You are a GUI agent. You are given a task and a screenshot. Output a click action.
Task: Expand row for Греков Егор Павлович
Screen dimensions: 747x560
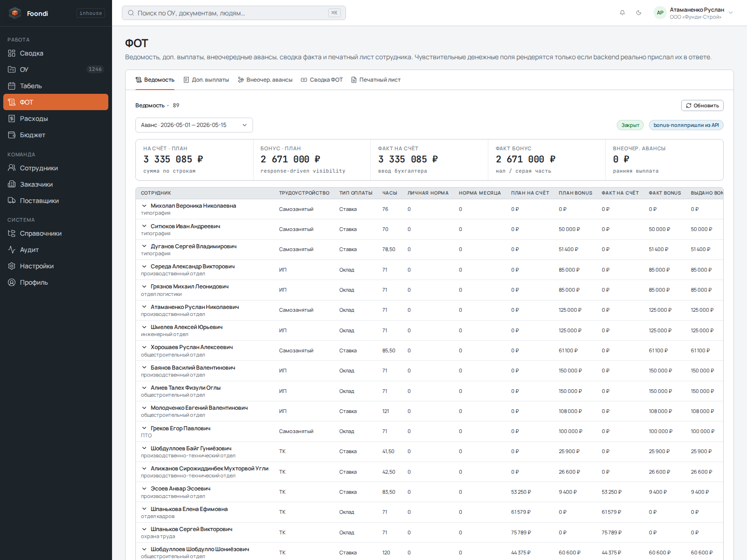144,428
